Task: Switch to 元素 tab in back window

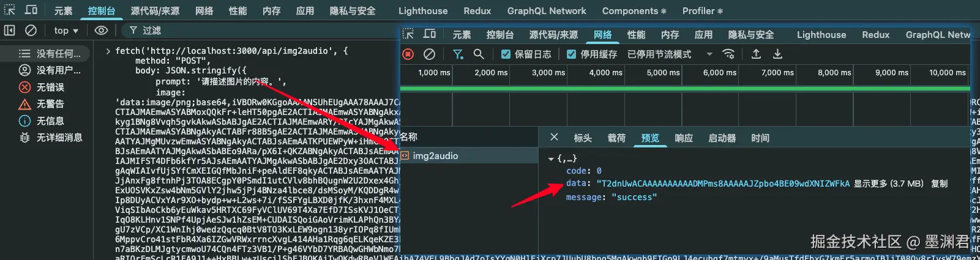Action: point(63,11)
